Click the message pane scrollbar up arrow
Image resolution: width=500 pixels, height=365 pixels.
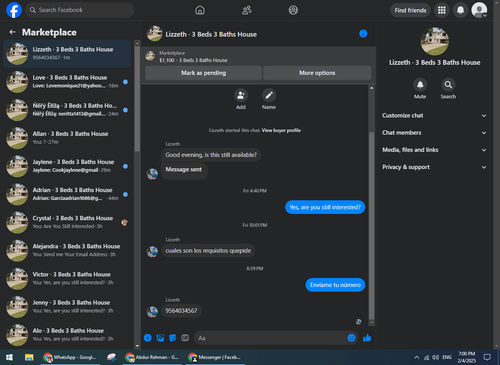click(x=372, y=88)
